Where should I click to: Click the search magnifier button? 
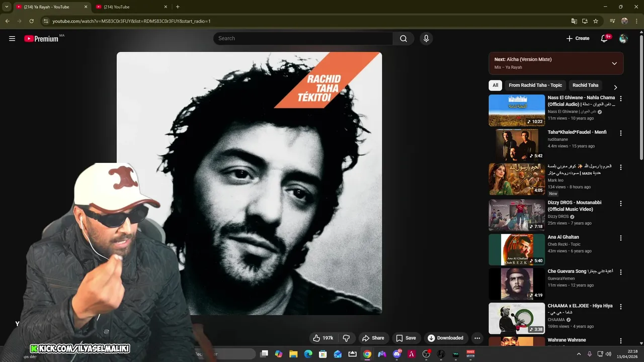[404, 39]
